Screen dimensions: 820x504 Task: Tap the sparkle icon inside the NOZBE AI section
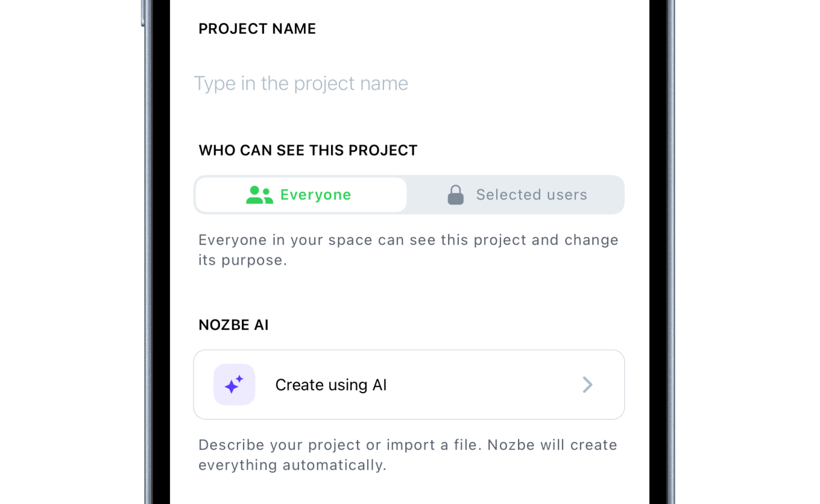(x=234, y=384)
